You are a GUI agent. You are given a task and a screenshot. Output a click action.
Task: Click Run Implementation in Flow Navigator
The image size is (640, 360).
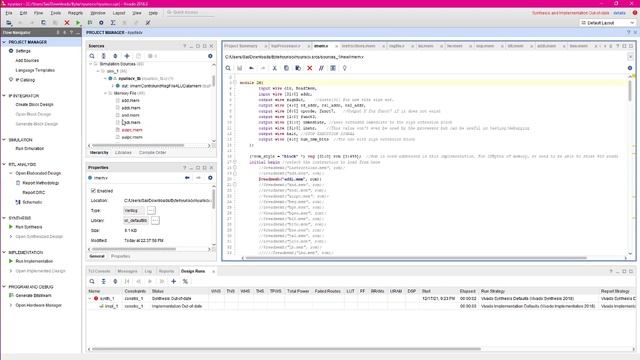34,261
